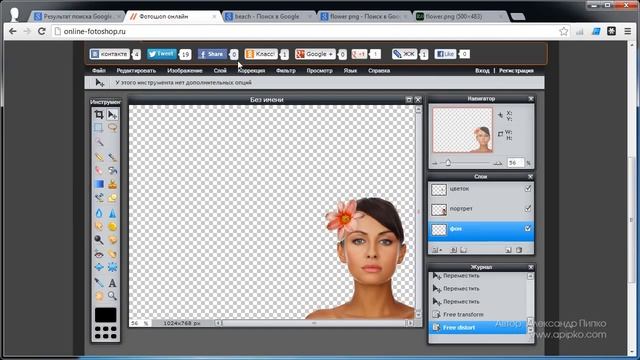The image size is (640, 360).
Task: Open the Слой menu
Action: (220, 71)
